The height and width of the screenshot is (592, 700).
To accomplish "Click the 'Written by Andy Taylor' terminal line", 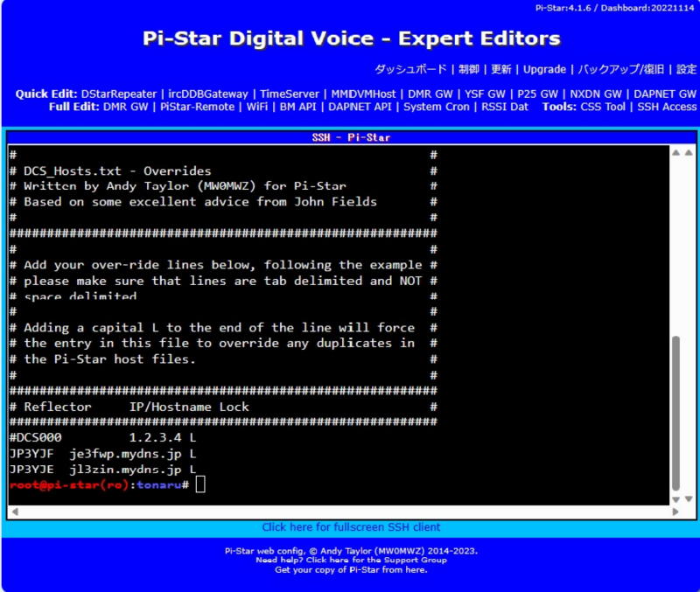I will (x=178, y=186).
